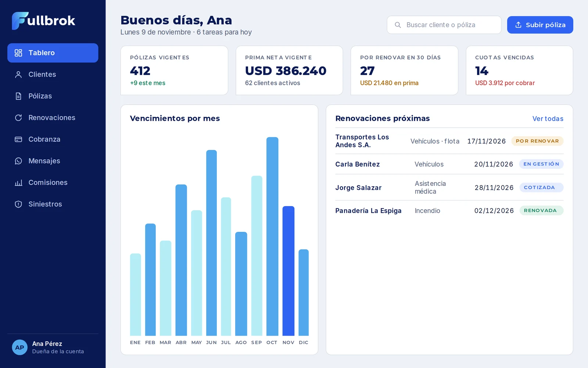Select the OCT bar in the chart
The height and width of the screenshot is (368, 588).
point(272,236)
